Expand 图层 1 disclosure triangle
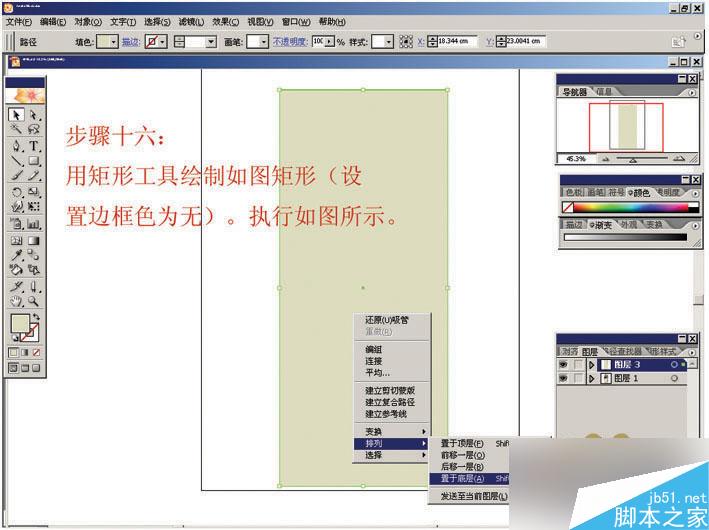This screenshot has height=530, width=709. tap(591, 378)
